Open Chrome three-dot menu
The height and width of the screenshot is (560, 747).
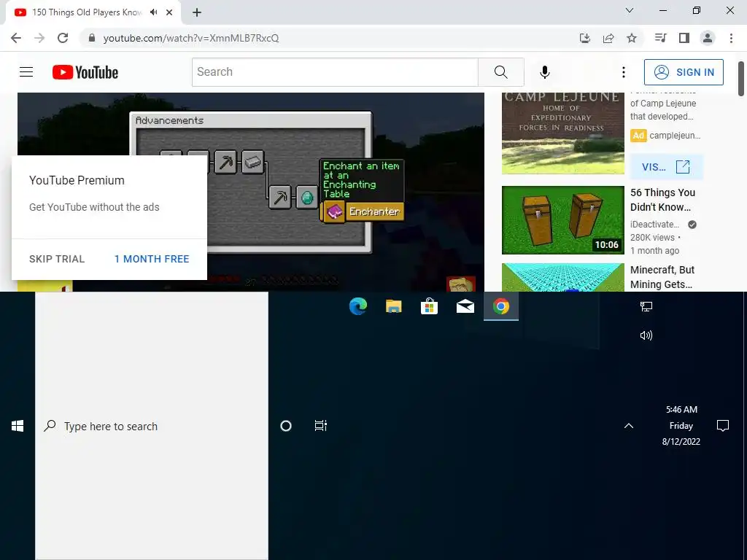[x=731, y=38]
